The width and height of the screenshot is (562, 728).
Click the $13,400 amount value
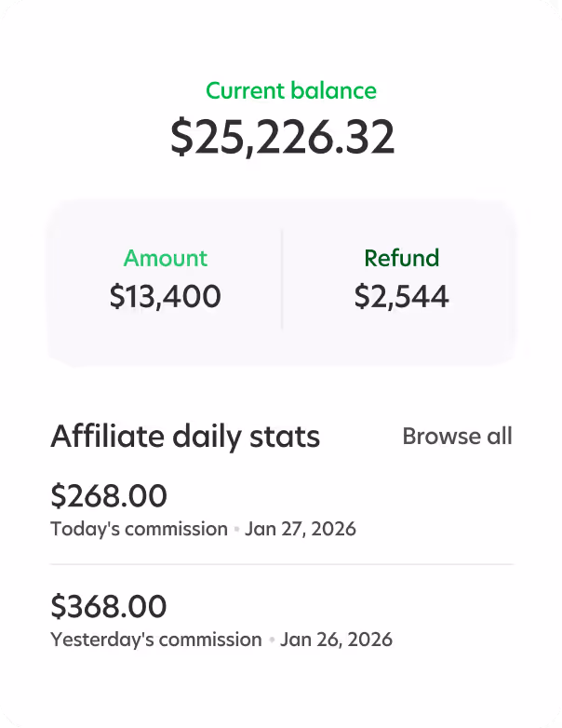pyautogui.click(x=166, y=296)
